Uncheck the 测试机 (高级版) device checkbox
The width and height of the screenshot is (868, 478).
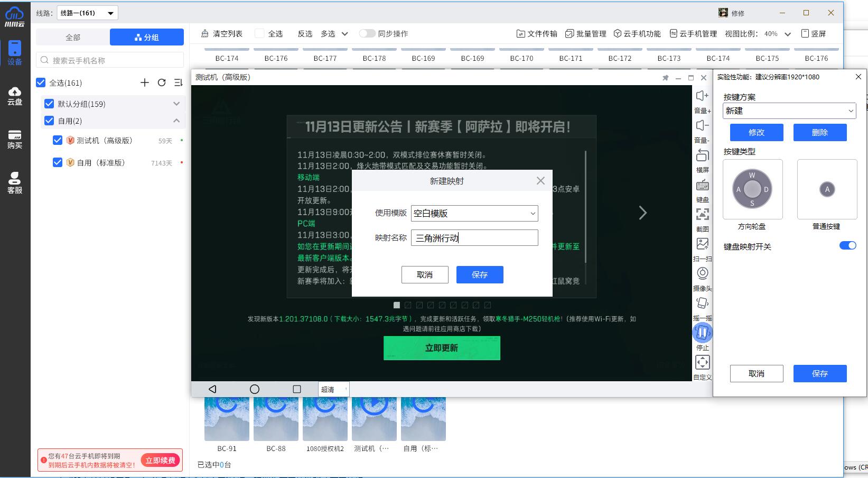[x=58, y=140]
